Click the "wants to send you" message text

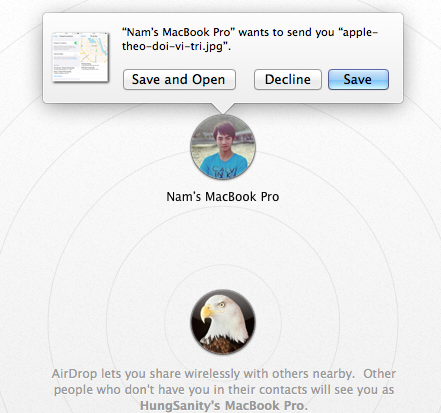(x=286, y=32)
